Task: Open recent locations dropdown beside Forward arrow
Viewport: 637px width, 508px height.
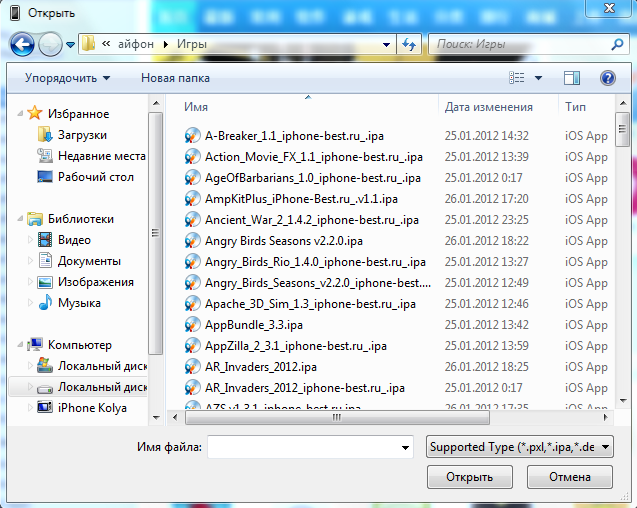Action: coord(70,44)
